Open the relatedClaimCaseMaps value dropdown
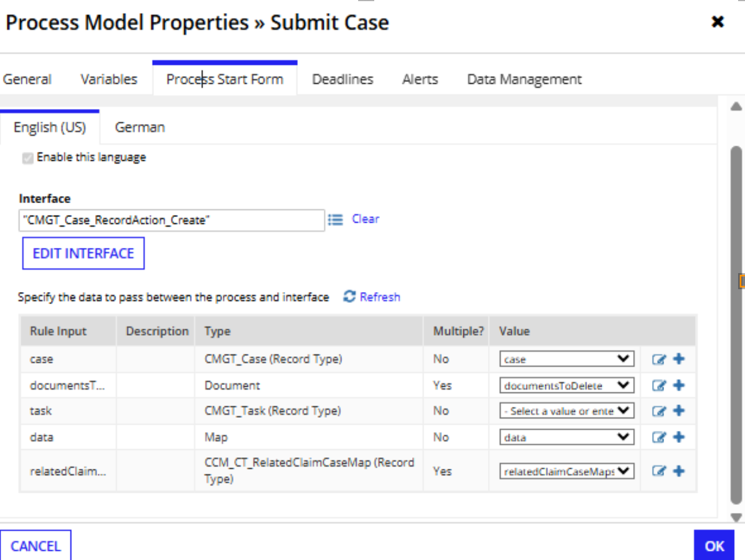The height and width of the screenshot is (560, 745). [x=566, y=471]
